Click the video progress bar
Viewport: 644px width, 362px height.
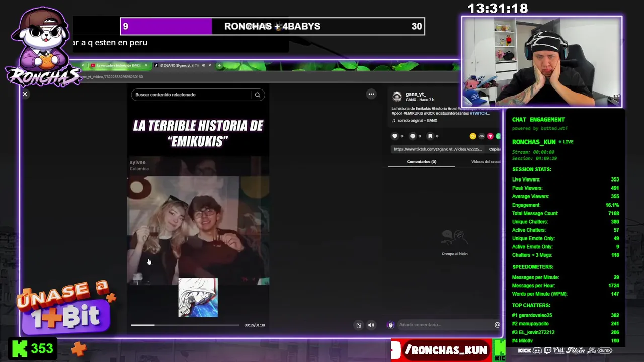[x=185, y=325]
